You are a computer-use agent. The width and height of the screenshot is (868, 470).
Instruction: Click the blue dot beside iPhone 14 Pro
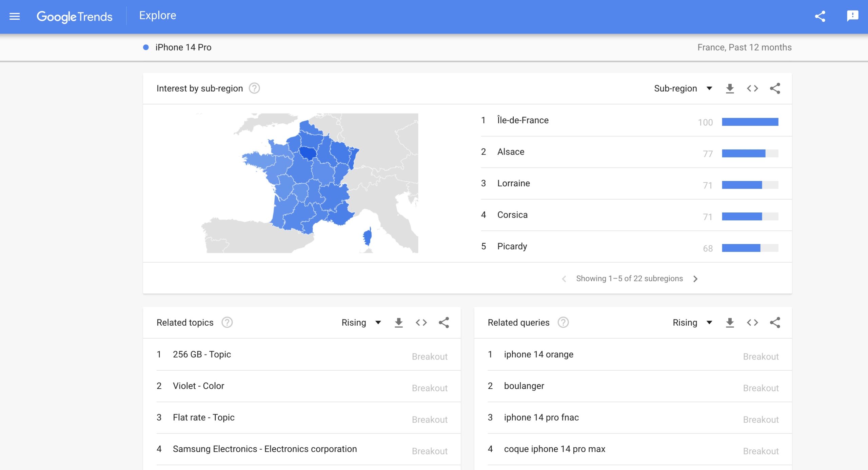pyautogui.click(x=146, y=47)
